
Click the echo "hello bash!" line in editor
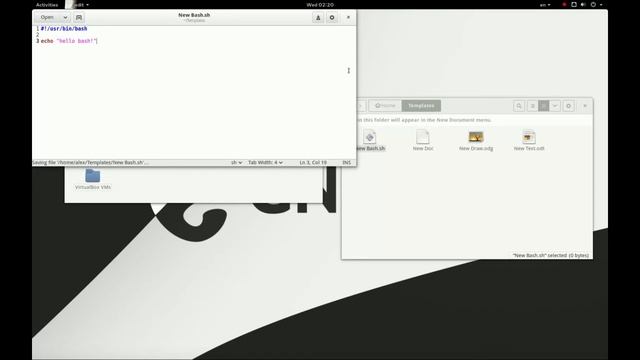click(69, 41)
